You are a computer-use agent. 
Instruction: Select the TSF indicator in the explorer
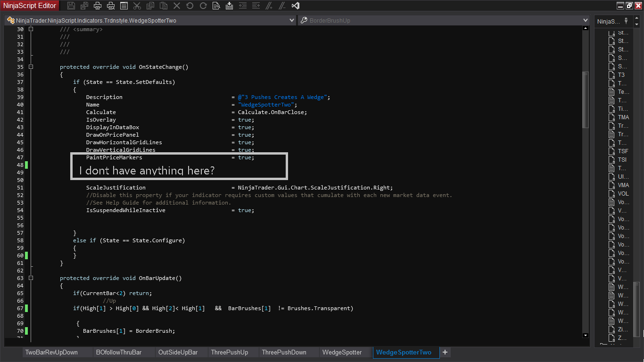pyautogui.click(x=623, y=151)
